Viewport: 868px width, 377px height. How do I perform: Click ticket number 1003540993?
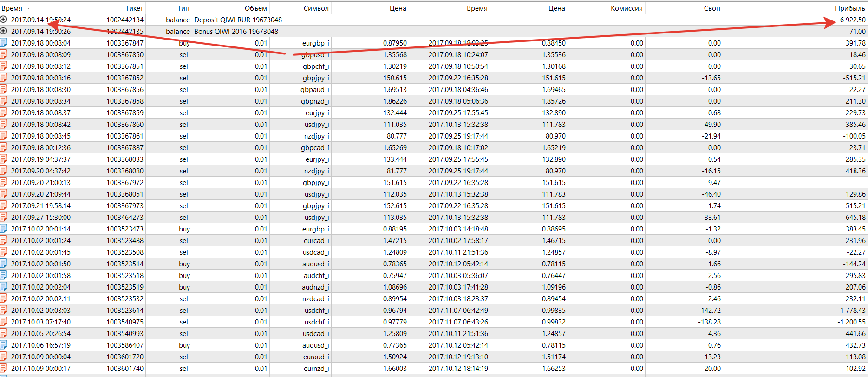[x=125, y=333]
